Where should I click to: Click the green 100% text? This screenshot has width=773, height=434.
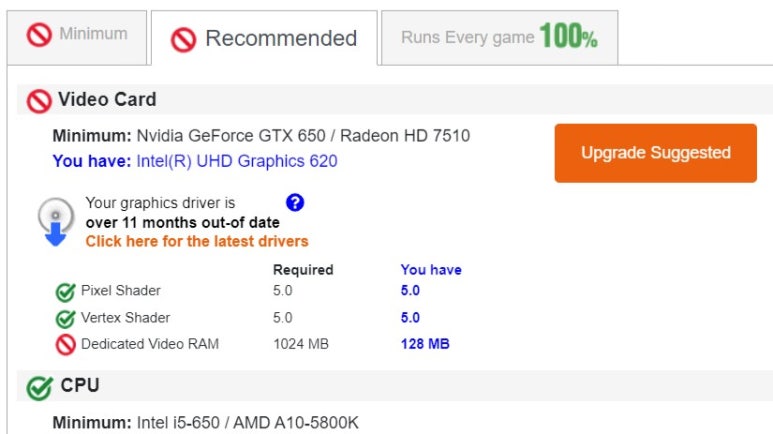(x=568, y=38)
